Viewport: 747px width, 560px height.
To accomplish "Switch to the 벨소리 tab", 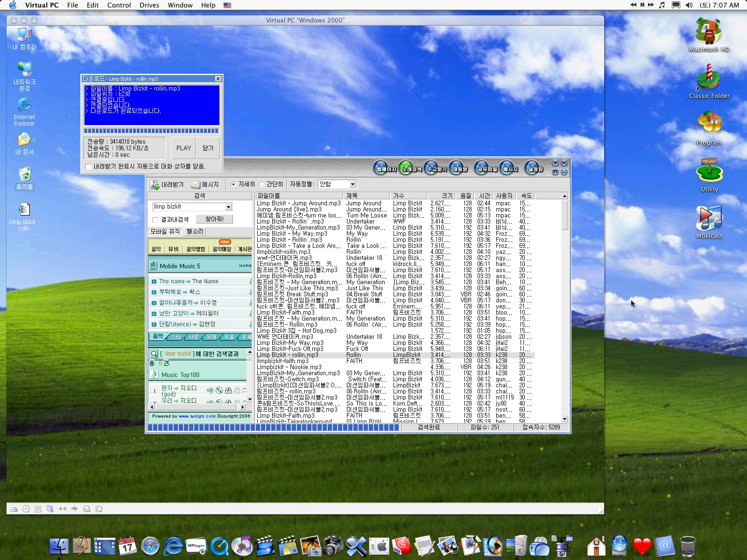I will pos(195,231).
